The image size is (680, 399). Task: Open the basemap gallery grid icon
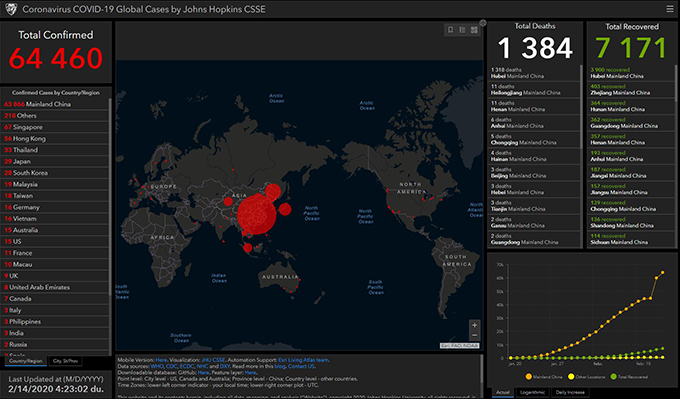coord(474,30)
